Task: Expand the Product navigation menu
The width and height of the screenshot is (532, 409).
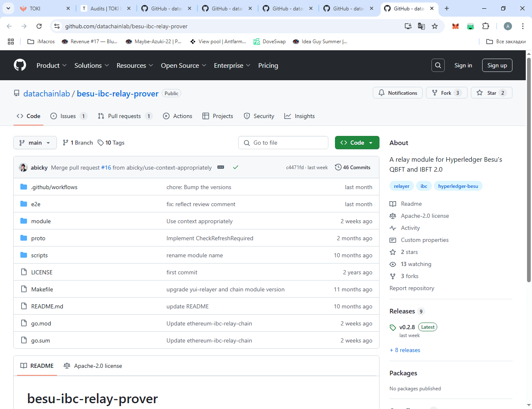Action: click(51, 65)
